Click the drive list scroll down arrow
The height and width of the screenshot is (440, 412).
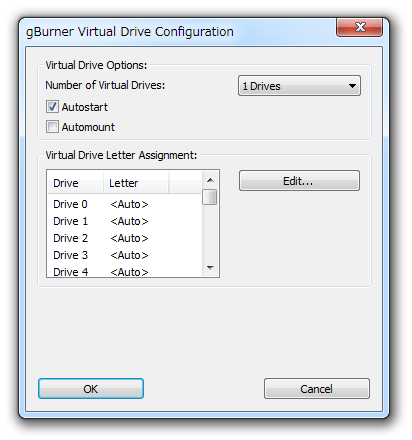click(210, 268)
